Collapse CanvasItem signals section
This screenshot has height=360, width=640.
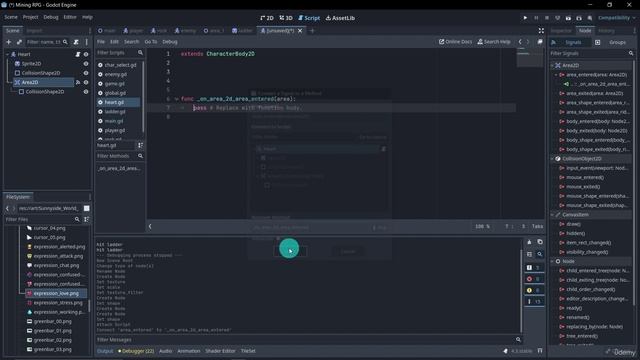pos(552,215)
